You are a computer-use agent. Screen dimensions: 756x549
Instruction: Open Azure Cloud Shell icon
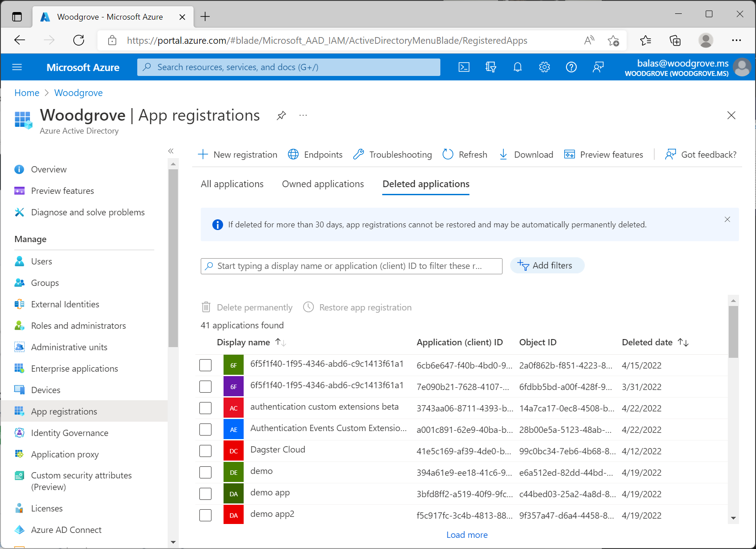coord(464,67)
